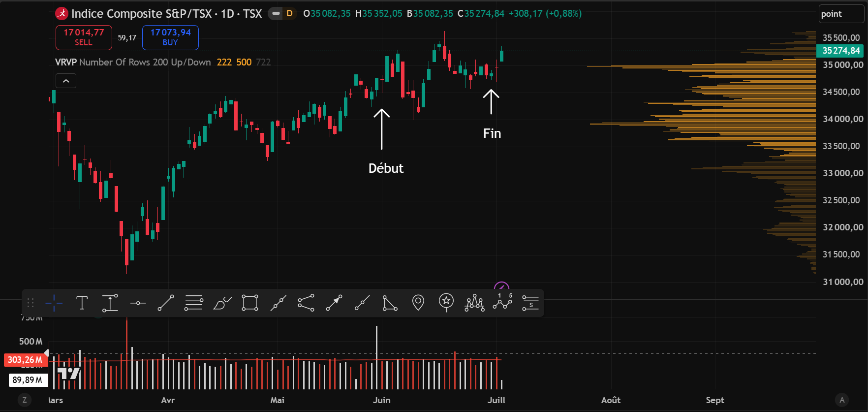Viewport: 868px width, 412px height.
Task: Click the Mai label on time axis
Action: point(278,400)
